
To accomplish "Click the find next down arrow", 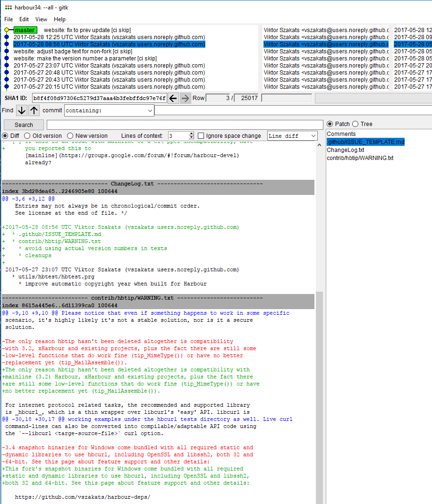I will (x=22, y=110).
